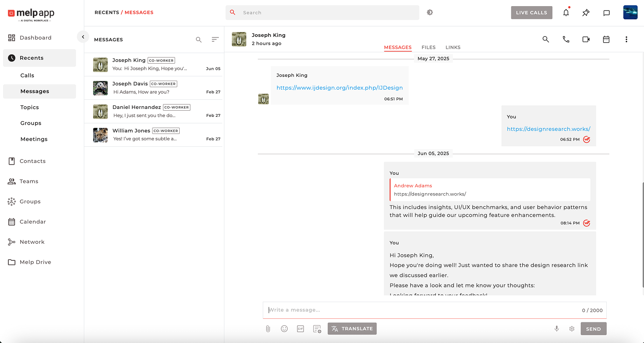
Task: Click the Write a message input field
Action: [x=422, y=310]
